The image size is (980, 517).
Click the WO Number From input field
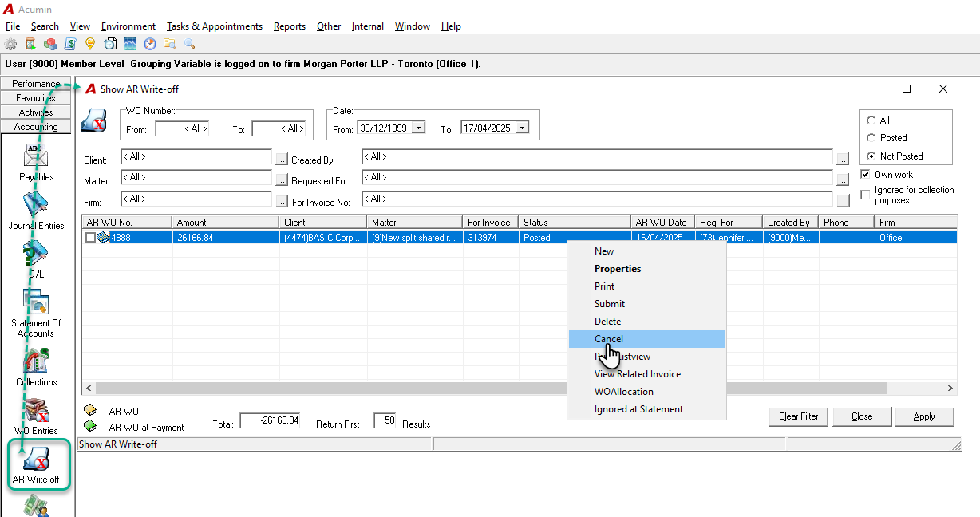182,128
